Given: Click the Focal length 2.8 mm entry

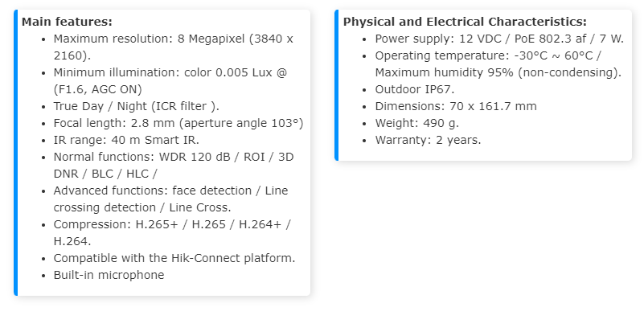Looking at the screenshot, I should [x=178, y=123].
